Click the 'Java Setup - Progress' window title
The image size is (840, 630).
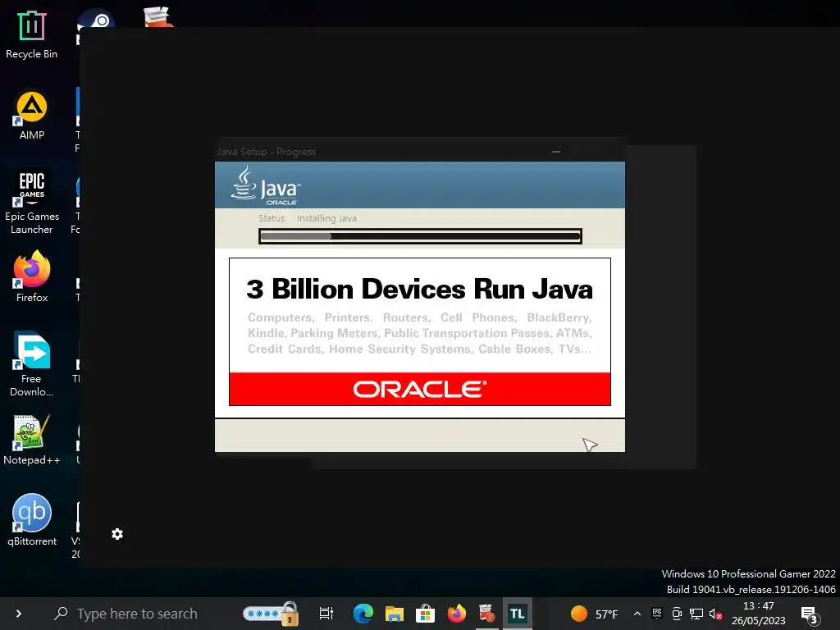tap(267, 152)
